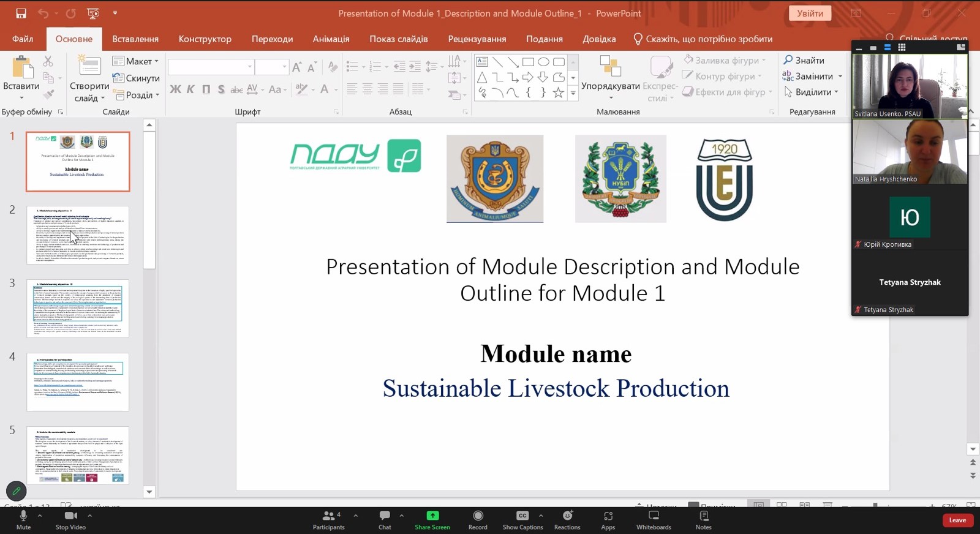980x534 pixels.
Task: Start slideshow from beginning icon in title bar
Action: (93, 13)
